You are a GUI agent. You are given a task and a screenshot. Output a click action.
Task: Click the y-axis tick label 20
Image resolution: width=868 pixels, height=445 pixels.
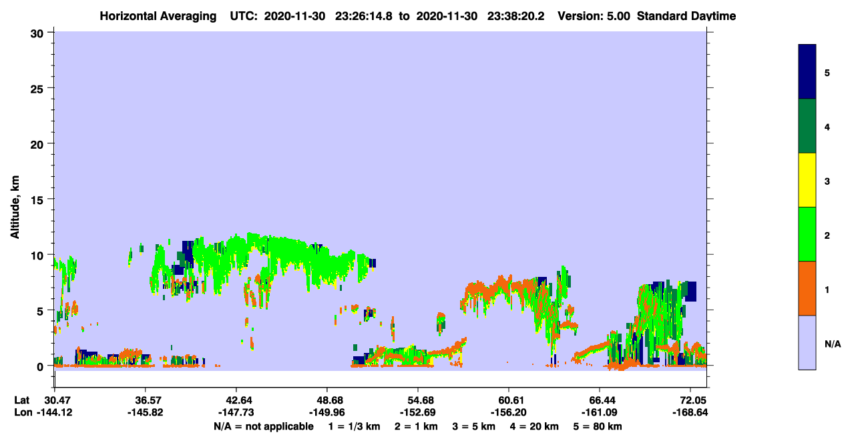[39, 143]
